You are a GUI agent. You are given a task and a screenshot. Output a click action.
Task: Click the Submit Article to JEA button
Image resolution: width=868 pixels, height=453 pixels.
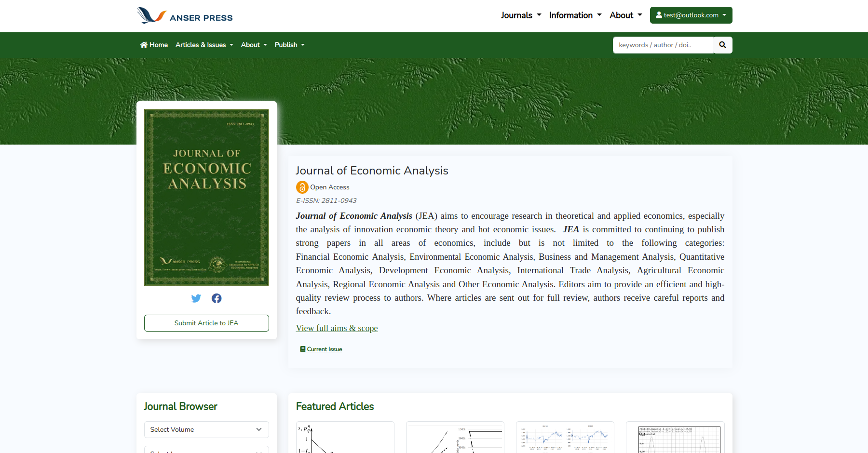tap(206, 323)
